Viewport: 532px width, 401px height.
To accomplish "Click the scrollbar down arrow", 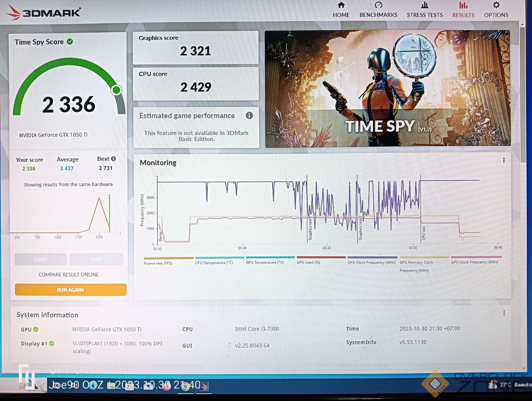I will click(x=523, y=369).
